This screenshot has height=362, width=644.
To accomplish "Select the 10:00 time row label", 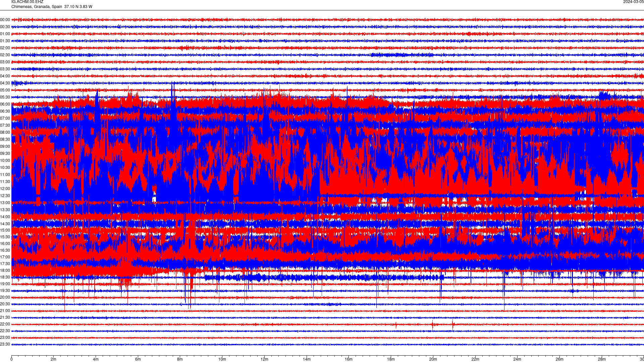I will tap(5, 161).
